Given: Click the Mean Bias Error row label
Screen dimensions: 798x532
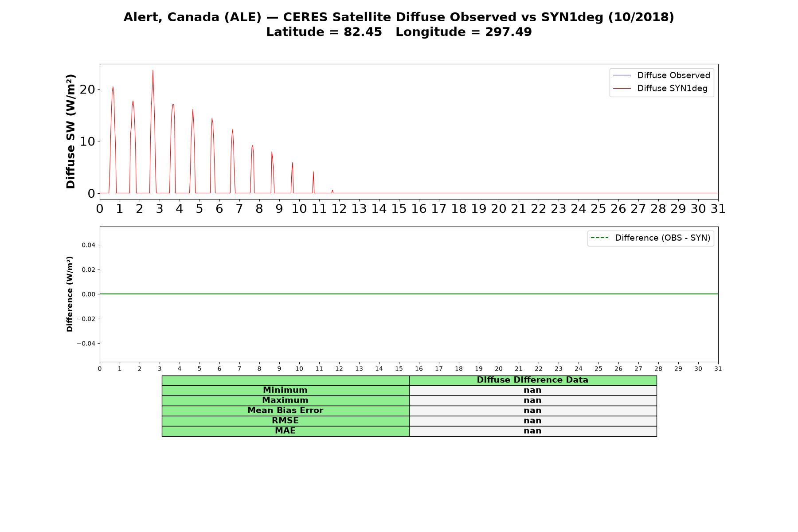Looking at the screenshot, I should (286, 411).
